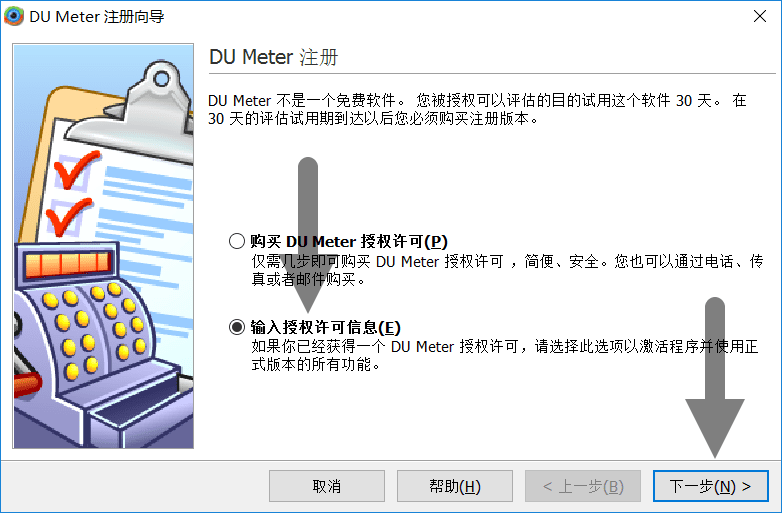Click the yellow keys of the cash register
This screenshot has height=513, width=782.
click(94, 327)
